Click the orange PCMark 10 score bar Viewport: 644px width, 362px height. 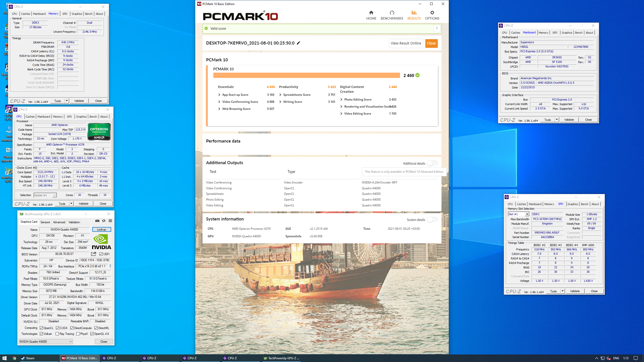click(x=306, y=75)
